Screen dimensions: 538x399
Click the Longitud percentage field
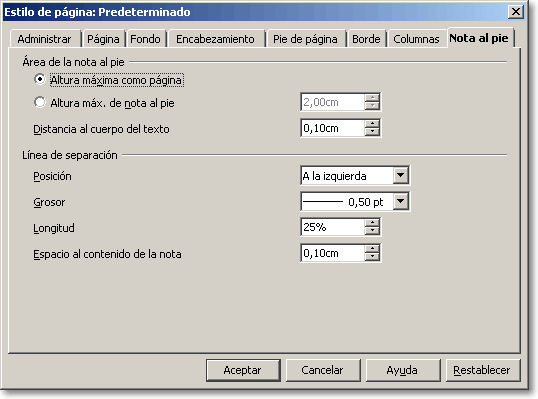tap(332, 227)
